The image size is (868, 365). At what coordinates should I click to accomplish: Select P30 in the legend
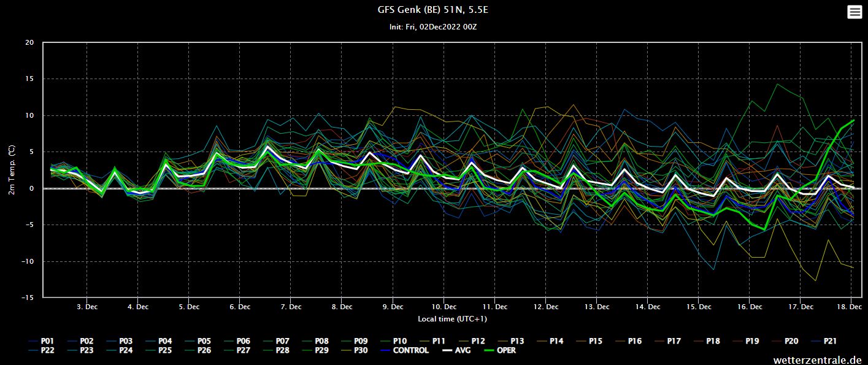pos(355,351)
